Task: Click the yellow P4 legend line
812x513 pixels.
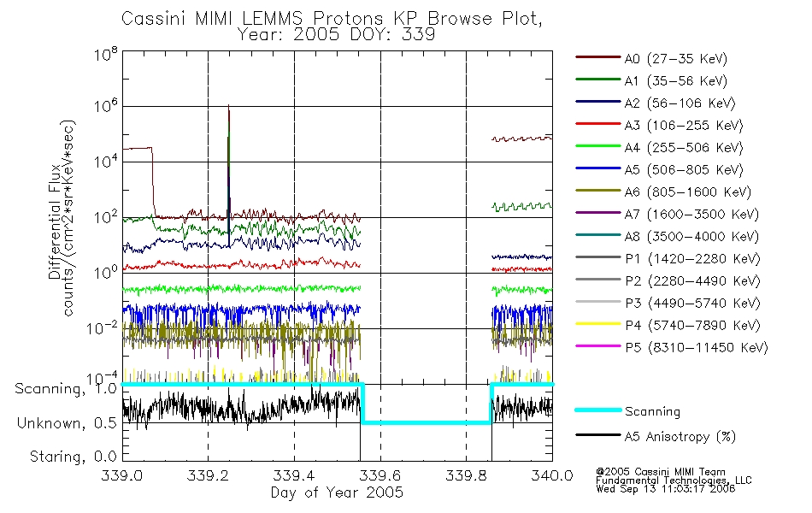Action: 598,324
